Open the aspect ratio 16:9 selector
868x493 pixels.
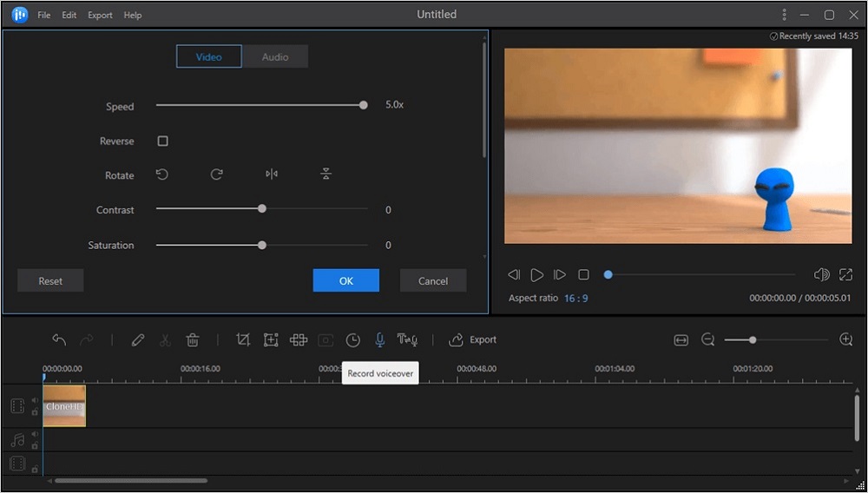pyautogui.click(x=575, y=298)
